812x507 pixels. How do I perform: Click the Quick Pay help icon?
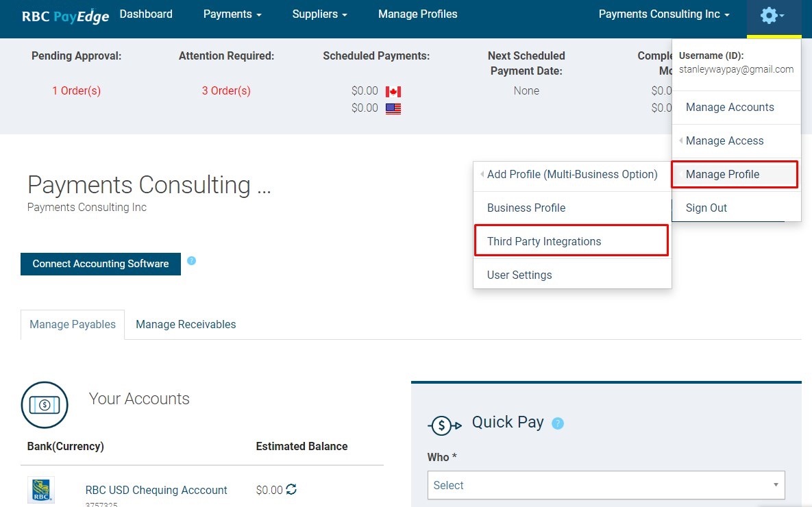coord(557,423)
